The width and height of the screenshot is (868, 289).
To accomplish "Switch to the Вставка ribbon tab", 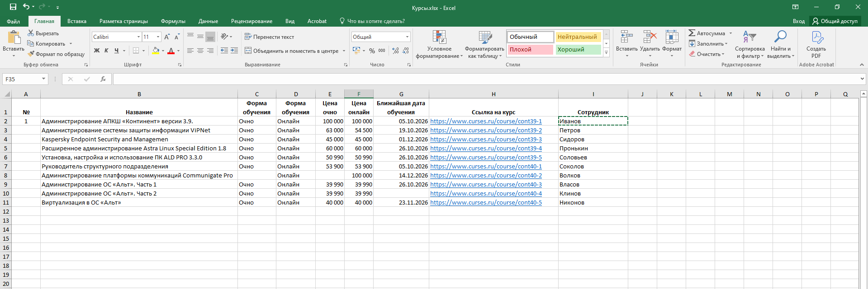I will [77, 21].
